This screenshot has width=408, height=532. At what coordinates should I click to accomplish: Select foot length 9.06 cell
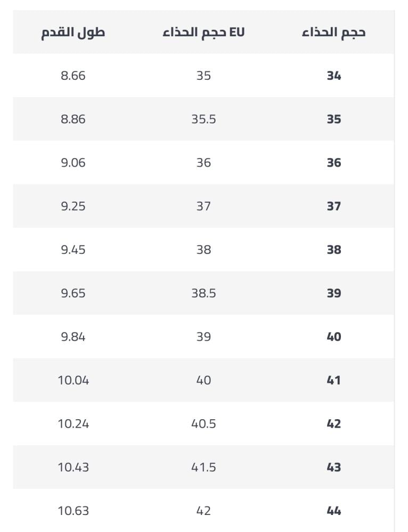point(73,162)
